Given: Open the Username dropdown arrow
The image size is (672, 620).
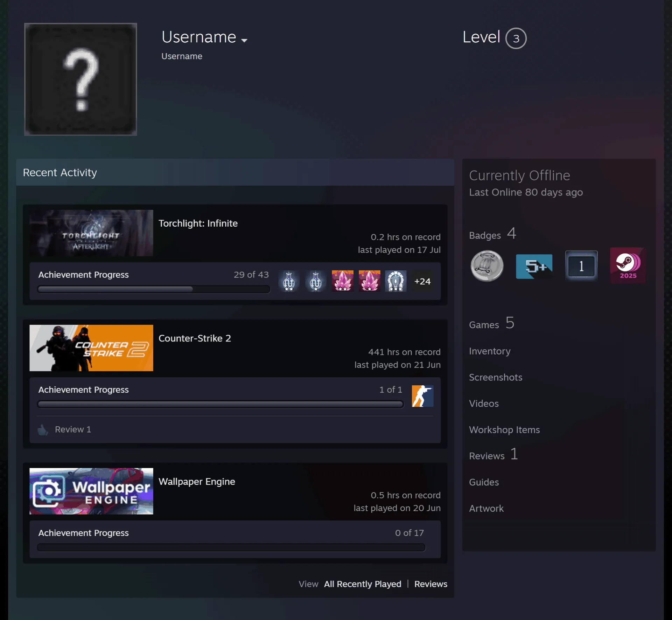Looking at the screenshot, I should coord(244,40).
